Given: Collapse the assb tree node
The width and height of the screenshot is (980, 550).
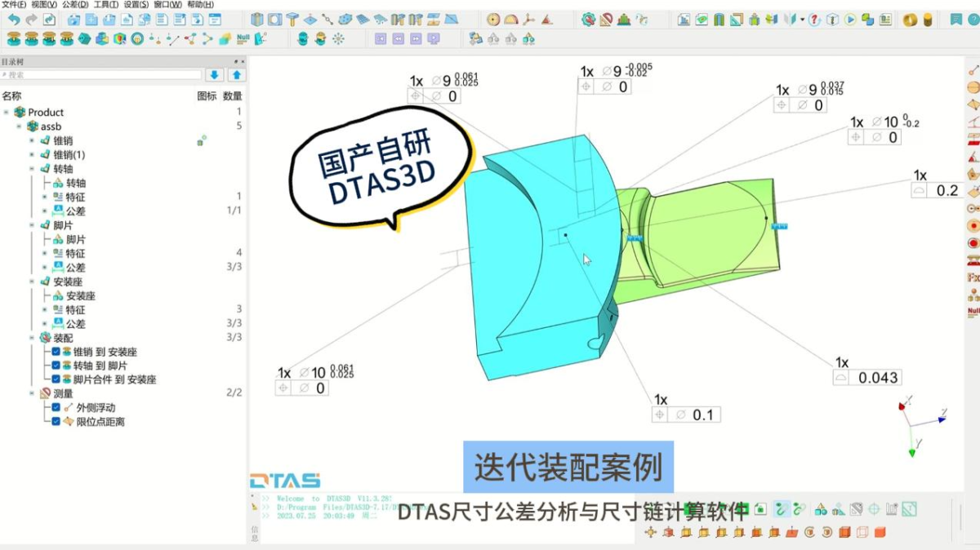Looking at the screenshot, I should click(x=20, y=126).
